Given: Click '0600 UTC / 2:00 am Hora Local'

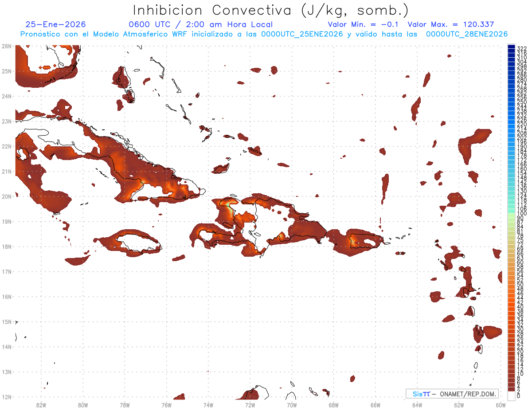Looking at the screenshot, I should [200, 25].
